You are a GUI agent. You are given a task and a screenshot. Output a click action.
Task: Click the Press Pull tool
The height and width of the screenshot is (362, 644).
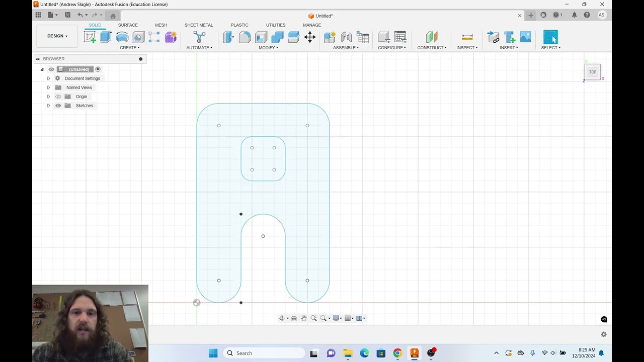click(228, 37)
